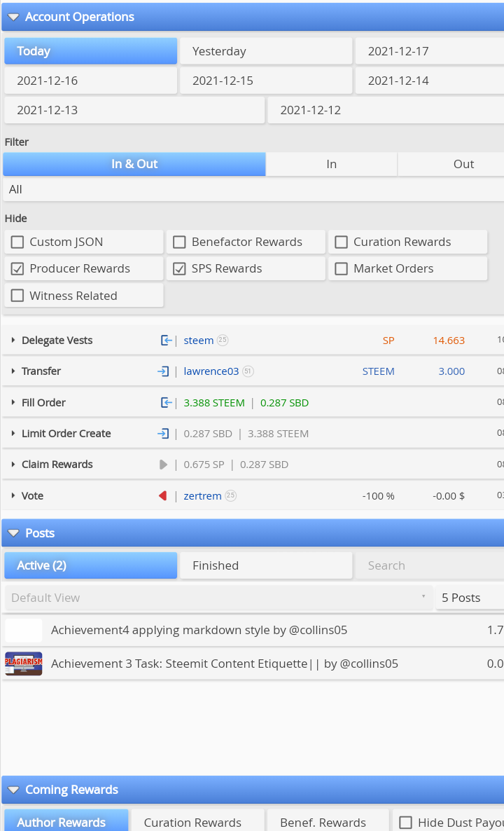Screen dimensions: 504x831
Task: Toggle the Curation Rewards hide checkbox
Action: (342, 242)
